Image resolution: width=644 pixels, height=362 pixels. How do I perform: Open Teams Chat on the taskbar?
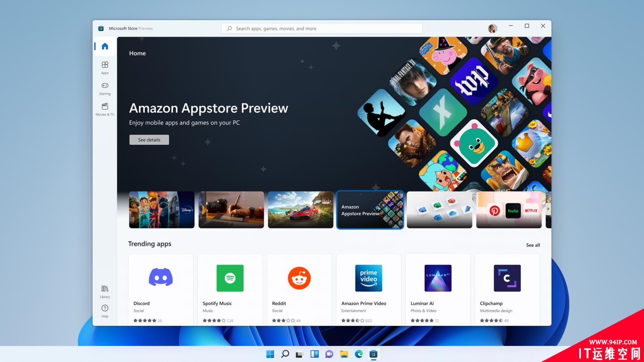329,354
